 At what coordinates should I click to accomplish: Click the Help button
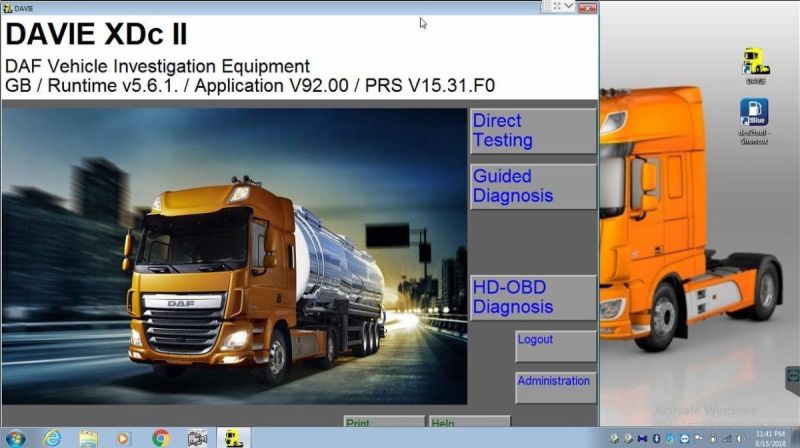coord(469,421)
